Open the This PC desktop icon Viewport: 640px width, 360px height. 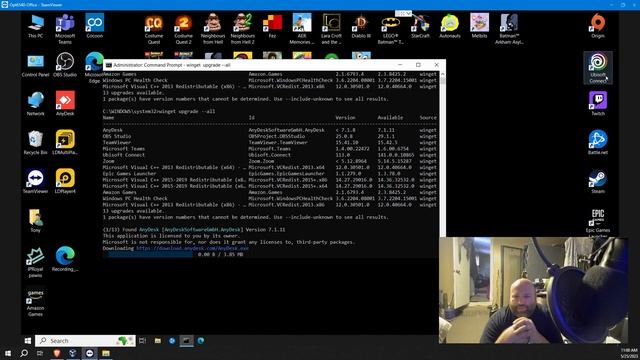click(x=36, y=26)
